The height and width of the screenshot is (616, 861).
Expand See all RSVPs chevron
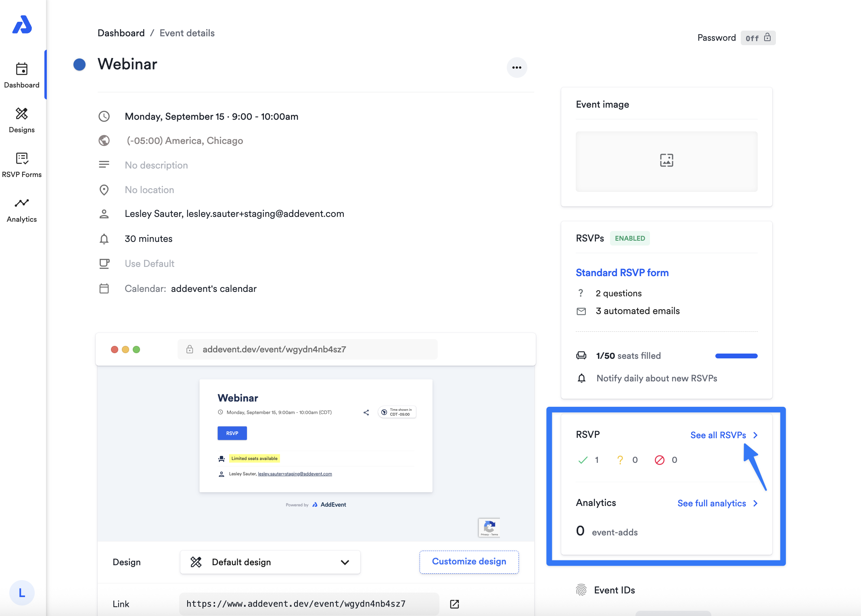[755, 435]
